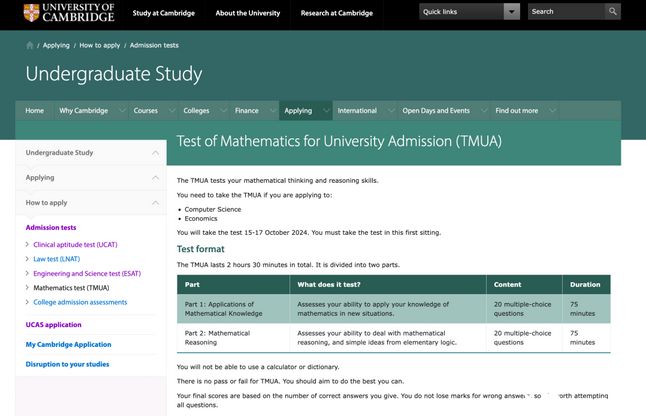Expand Finance dropdown chevron

click(x=273, y=110)
